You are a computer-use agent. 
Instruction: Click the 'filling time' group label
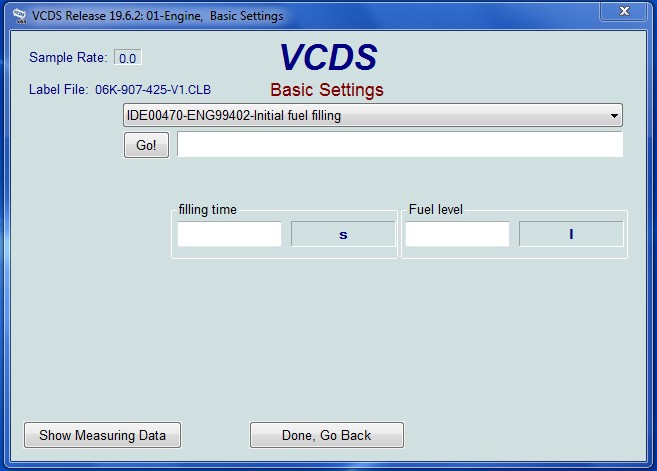click(207, 209)
